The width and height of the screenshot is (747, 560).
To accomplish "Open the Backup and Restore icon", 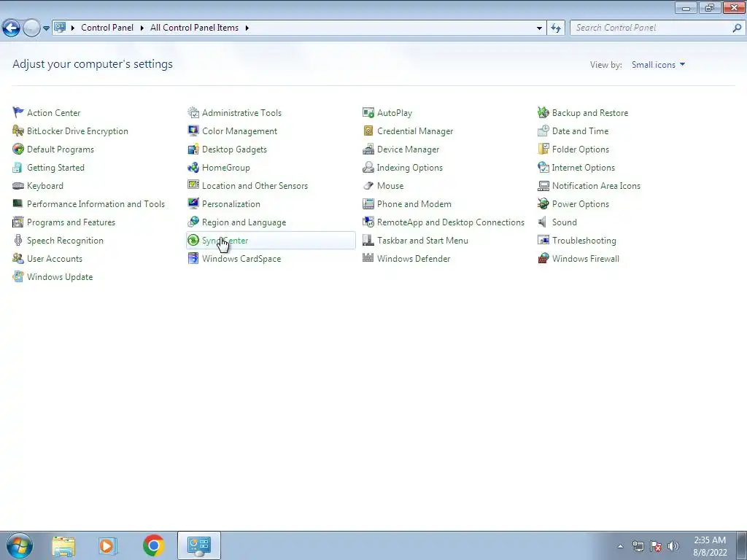I will 543,112.
